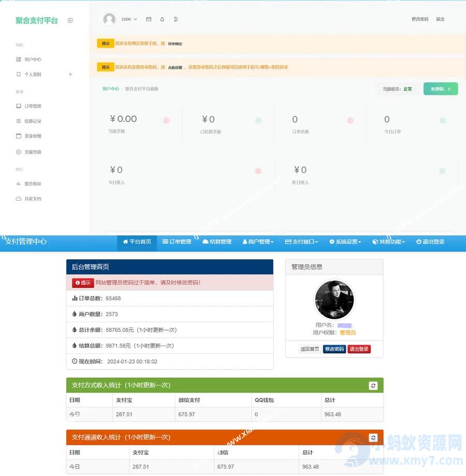Click the first yellow 提示 badge
This screenshot has width=466, height=476.
point(106,43)
